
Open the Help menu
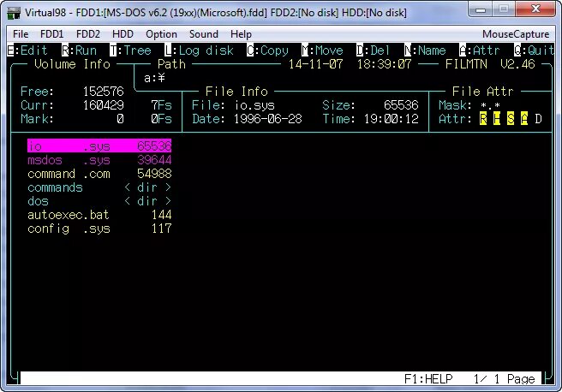(241, 34)
